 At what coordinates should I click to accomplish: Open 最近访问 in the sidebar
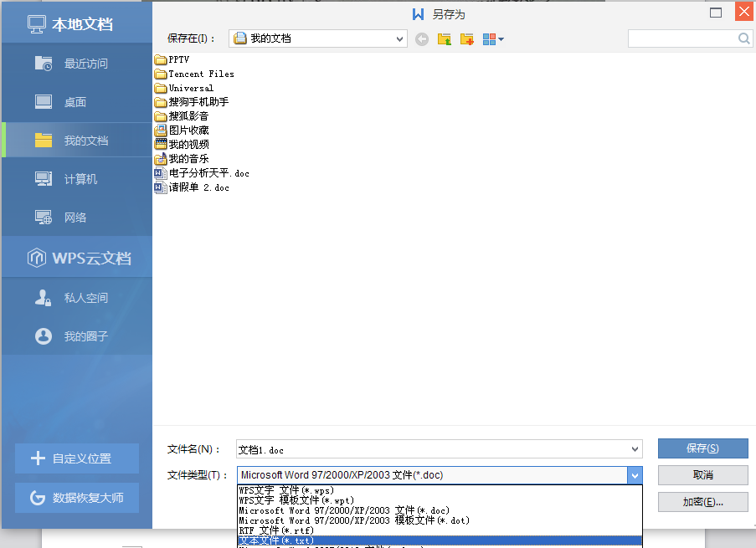coord(77,63)
